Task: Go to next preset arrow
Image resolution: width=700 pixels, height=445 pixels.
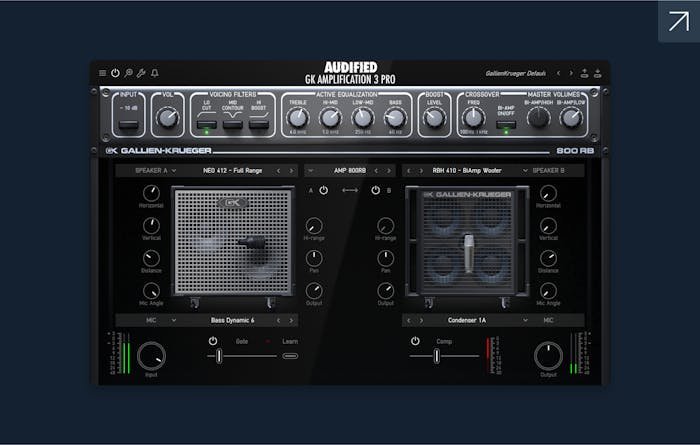Action: [571, 73]
